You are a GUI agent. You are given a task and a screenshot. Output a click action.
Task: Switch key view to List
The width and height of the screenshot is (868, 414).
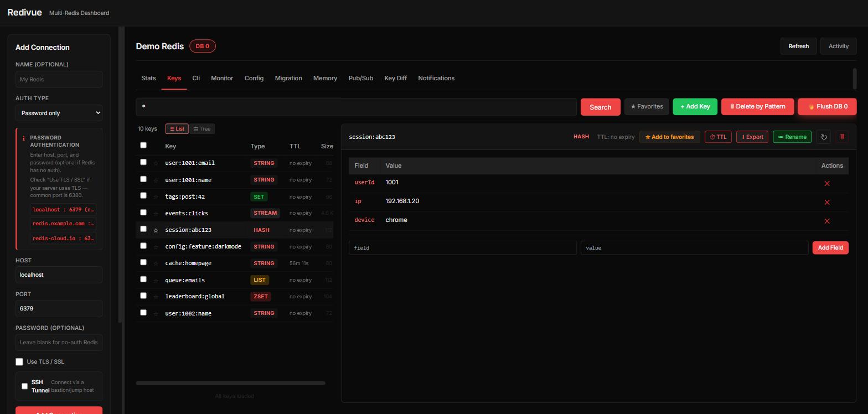[x=177, y=129]
